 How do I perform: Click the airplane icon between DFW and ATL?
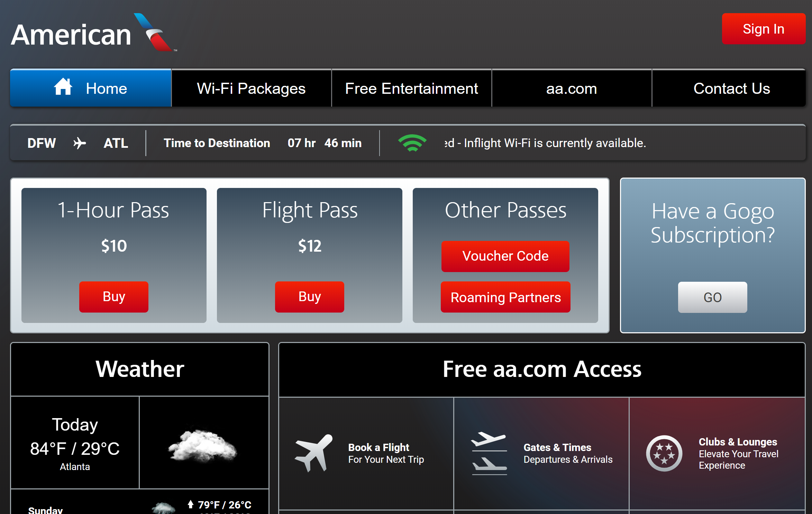[80, 143]
